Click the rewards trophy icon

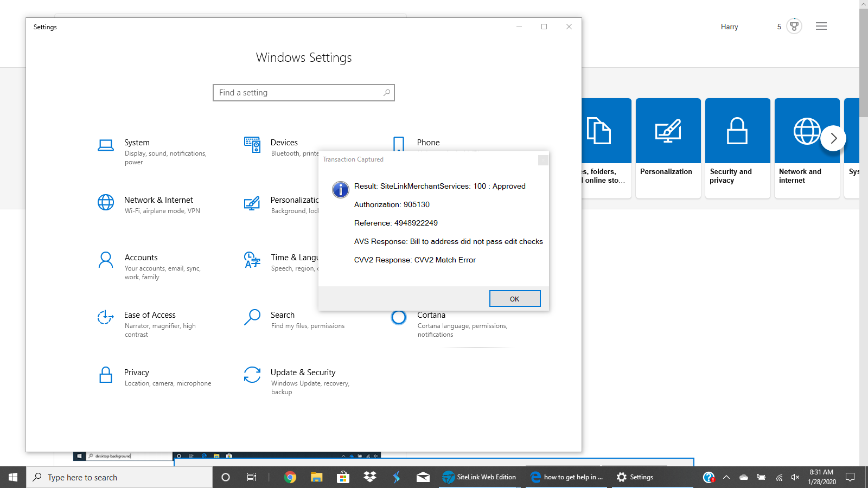click(794, 26)
